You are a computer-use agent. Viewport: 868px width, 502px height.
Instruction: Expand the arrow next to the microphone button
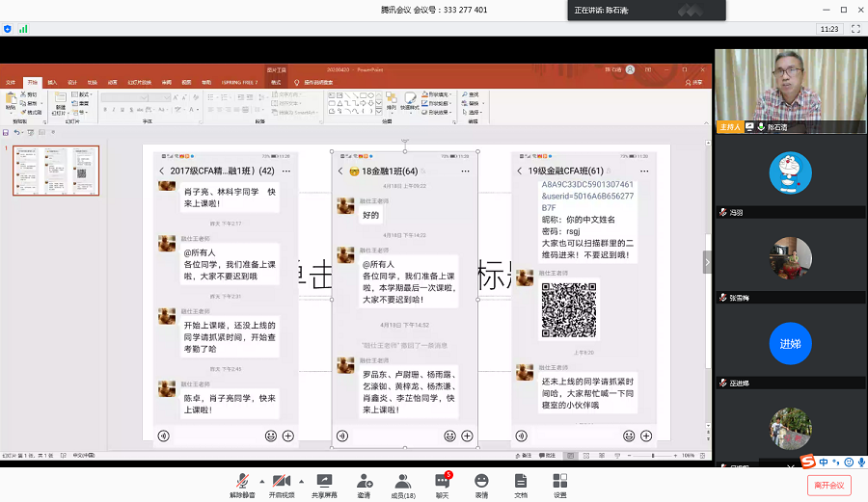coord(261,480)
